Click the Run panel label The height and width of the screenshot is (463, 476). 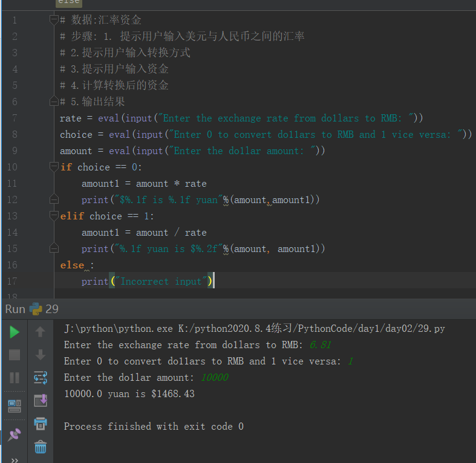[15, 309]
